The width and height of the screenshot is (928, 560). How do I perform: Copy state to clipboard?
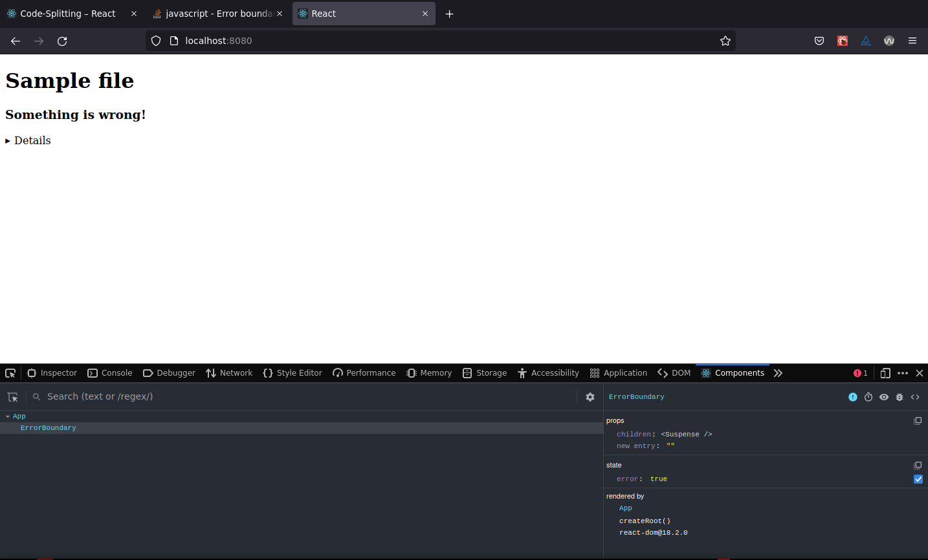tap(918, 466)
